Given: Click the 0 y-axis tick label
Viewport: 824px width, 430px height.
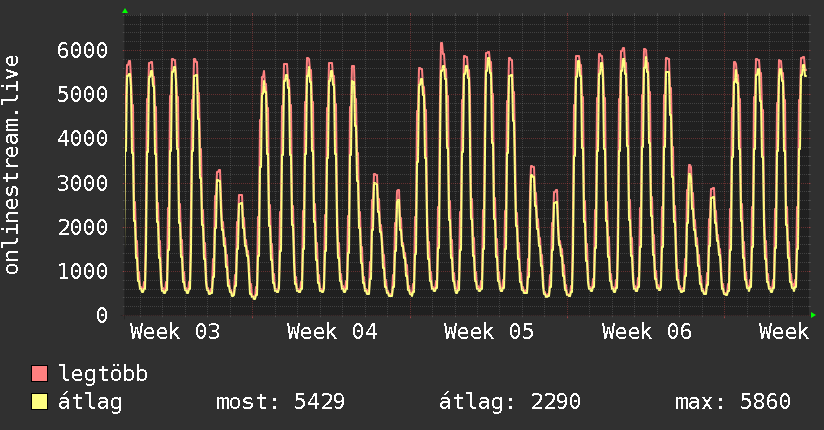Looking at the screenshot, I should tap(101, 315).
